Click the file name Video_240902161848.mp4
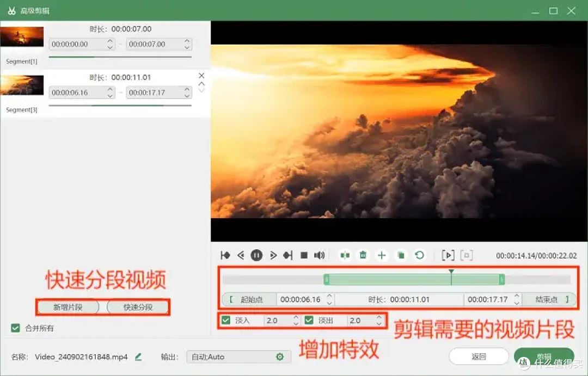This screenshot has height=376, width=588. pos(81,357)
